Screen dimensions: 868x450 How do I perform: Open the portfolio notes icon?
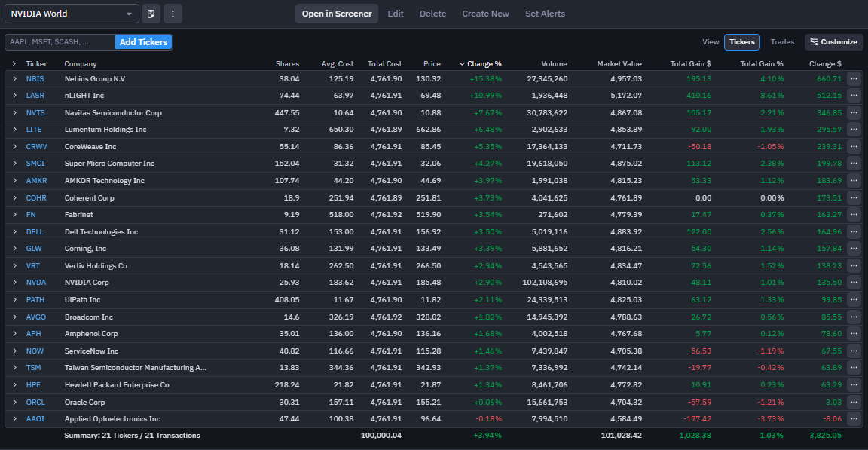[151, 14]
